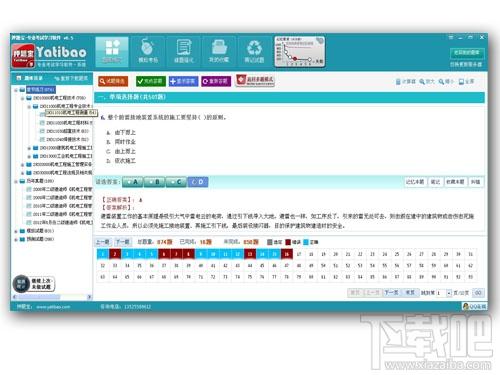The height and width of the screenshot is (375, 500).
Task: Go to next question (下一题)
Action: (x=122, y=242)
